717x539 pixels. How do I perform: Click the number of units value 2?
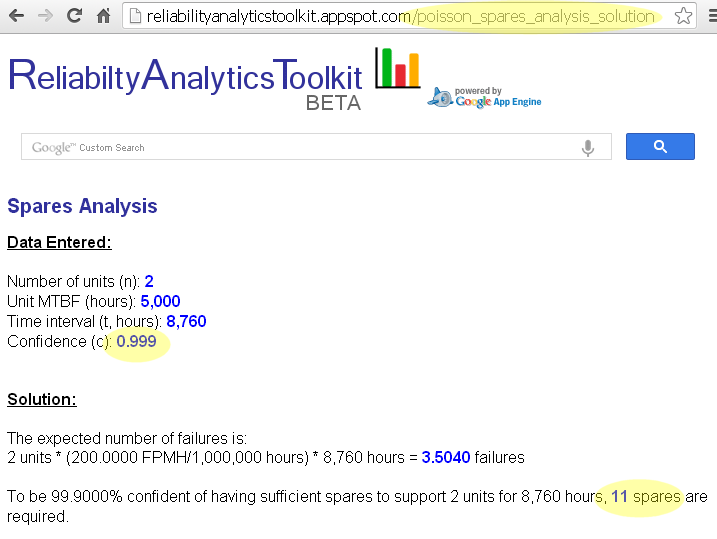[x=149, y=281]
